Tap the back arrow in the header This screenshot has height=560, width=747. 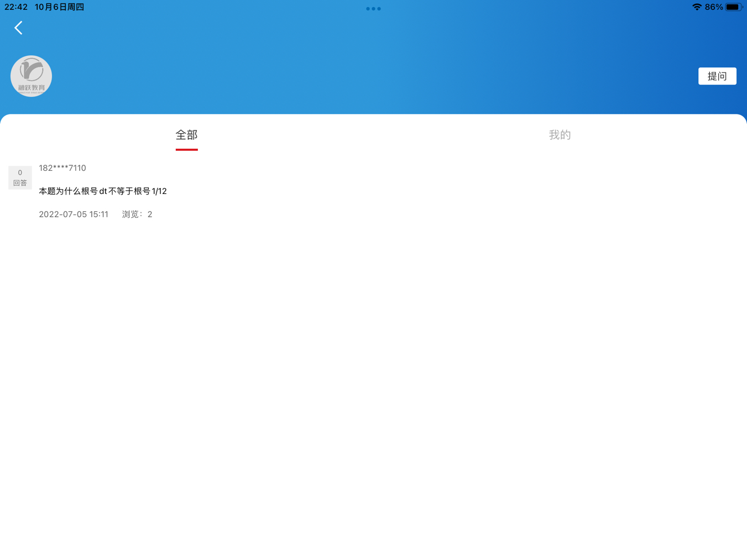(18, 28)
